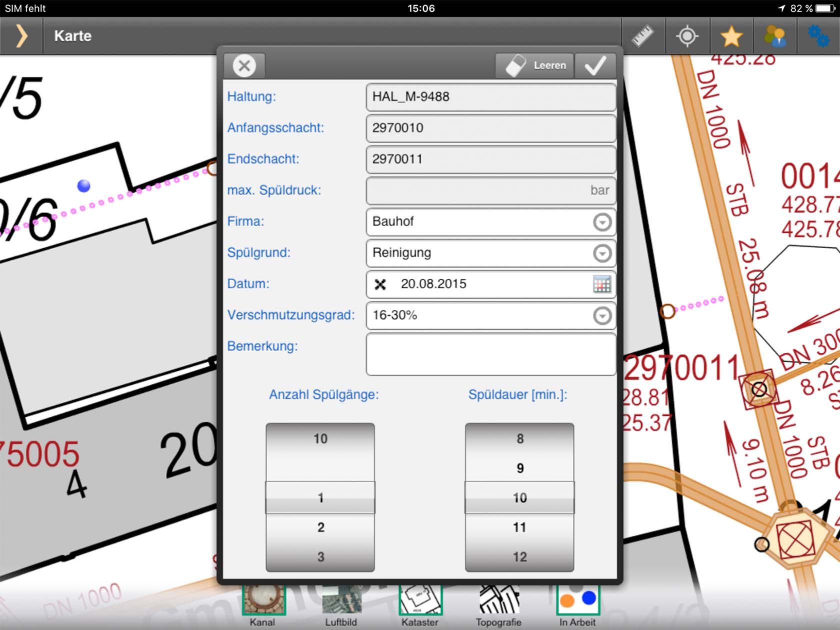The width and height of the screenshot is (840, 630).
Task: Open the Verschmutzungsgrad dropdown
Action: click(x=602, y=316)
